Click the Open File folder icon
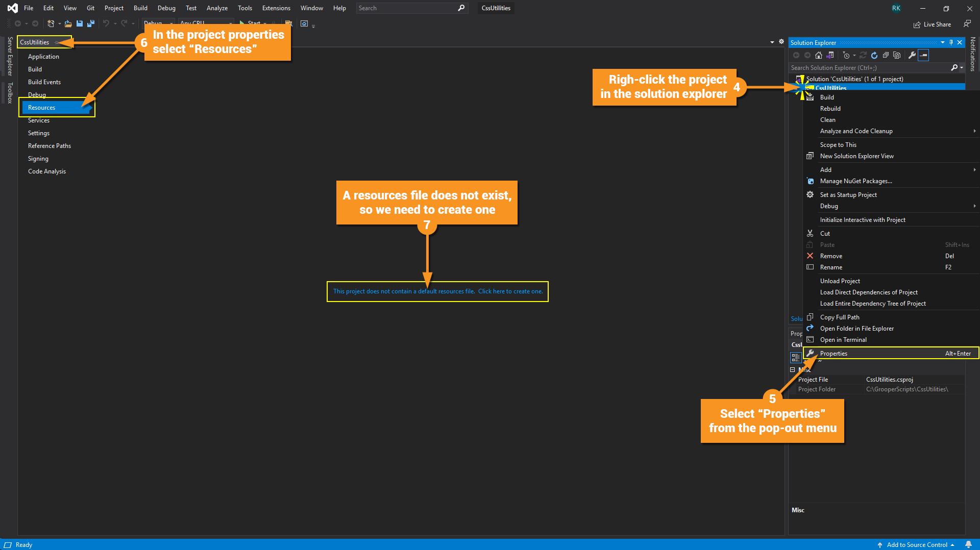Image resolution: width=980 pixels, height=550 pixels. (x=68, y=23)
